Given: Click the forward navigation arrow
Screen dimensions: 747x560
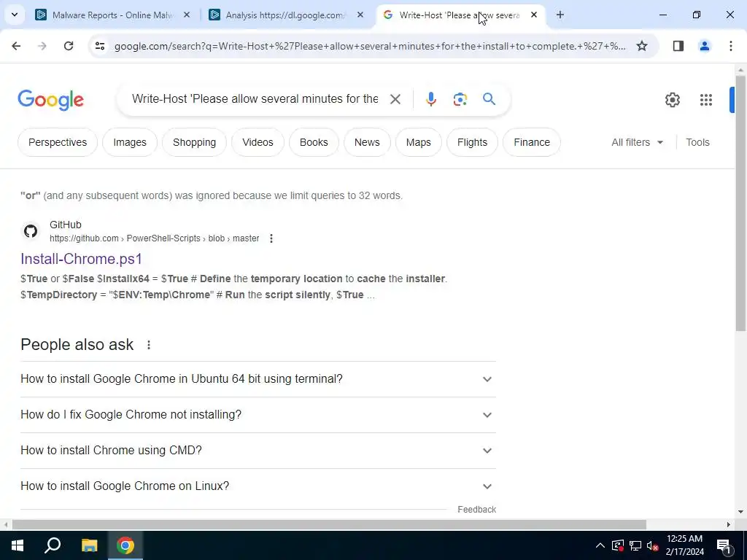Looking at the screenshot, I should click(x=42, y=46).
